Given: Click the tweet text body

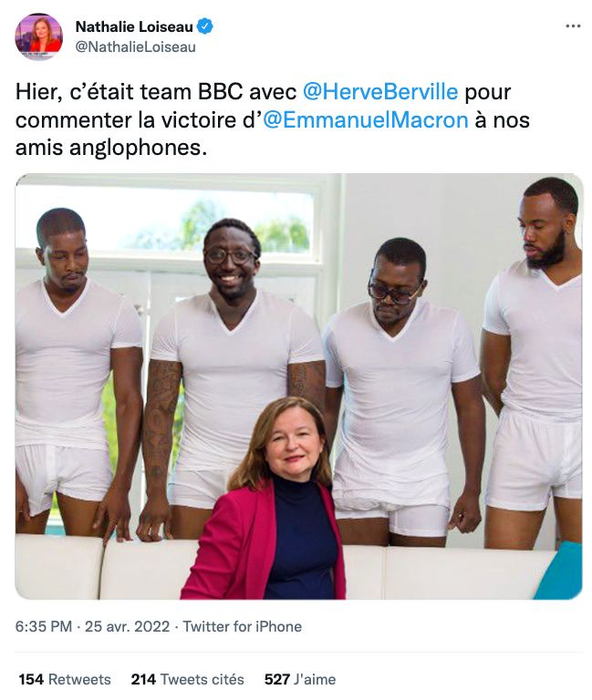Looking at the screenshot, I should [273, 119].
